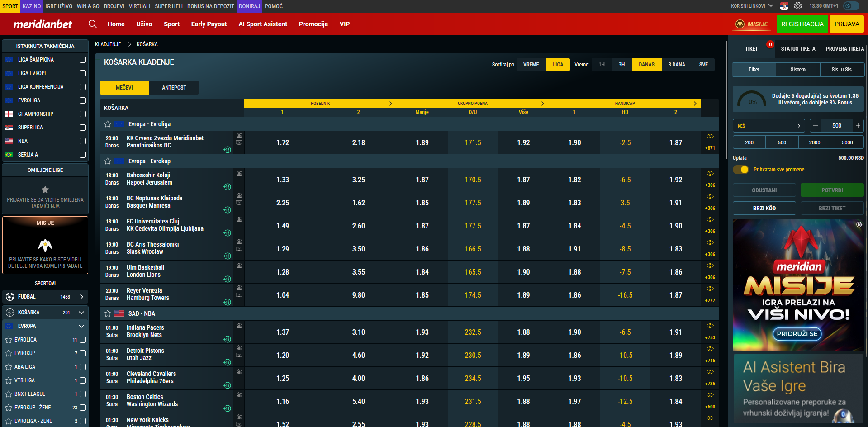Expand the Fudbal sports category
This screenshot has height=427, width=868.
click(81, 297)
